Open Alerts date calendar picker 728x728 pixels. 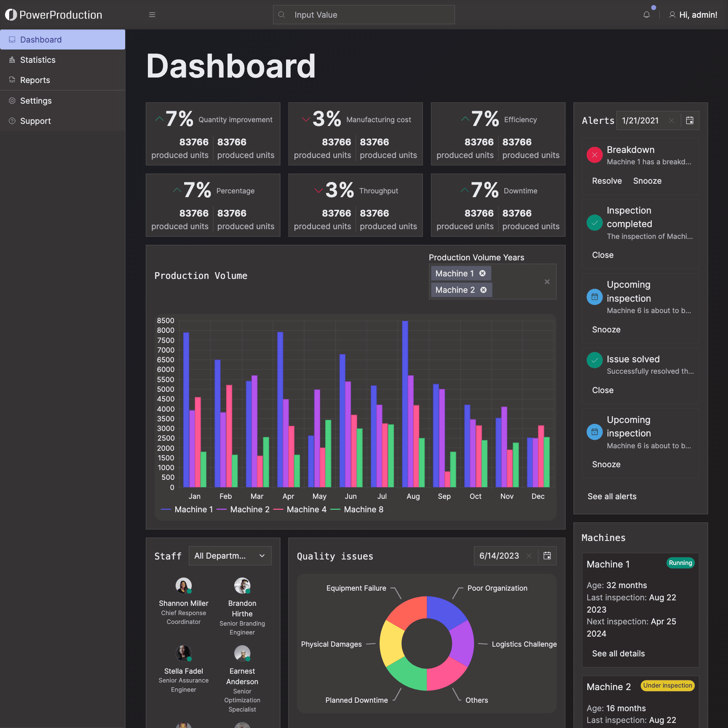point(690,120)
